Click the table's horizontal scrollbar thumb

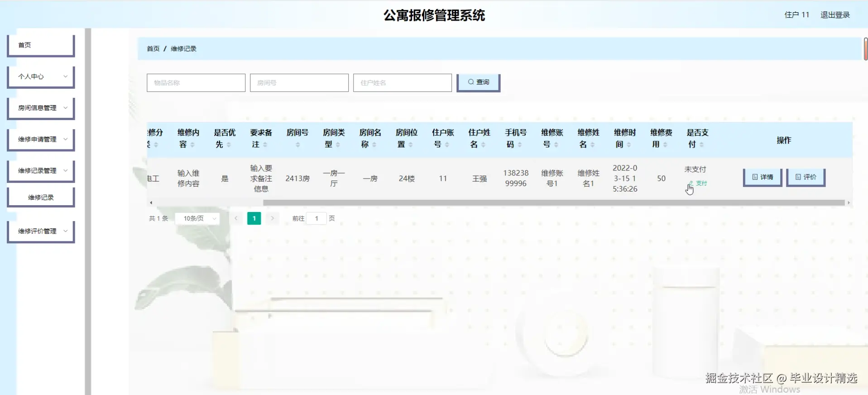tap(554, 202)
